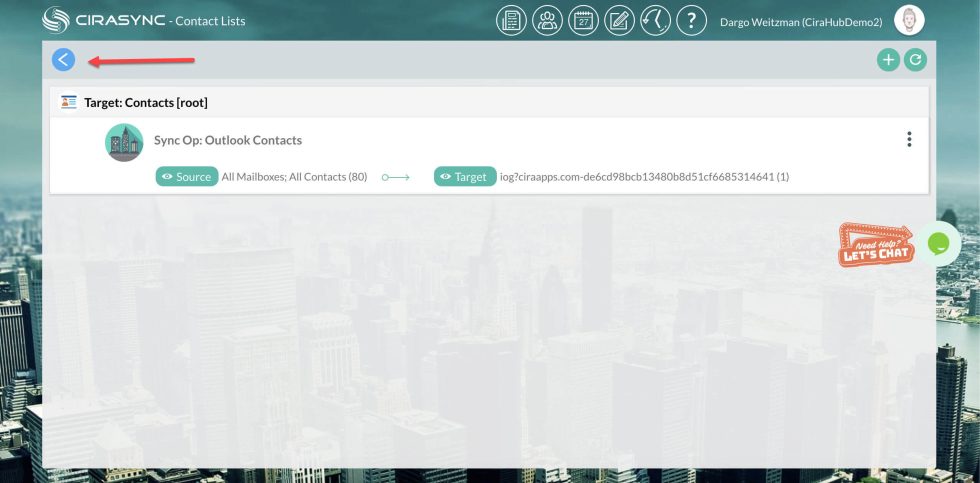Open Sync Op: Outlook Contacts title

(228, 140)
